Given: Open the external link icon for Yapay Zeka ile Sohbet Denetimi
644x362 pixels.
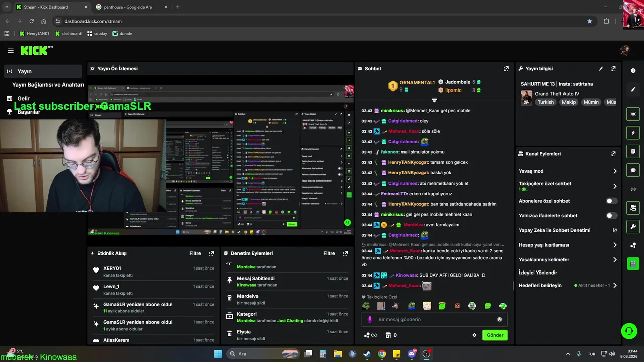Looking at the screenshot, I should click(614, 230).
